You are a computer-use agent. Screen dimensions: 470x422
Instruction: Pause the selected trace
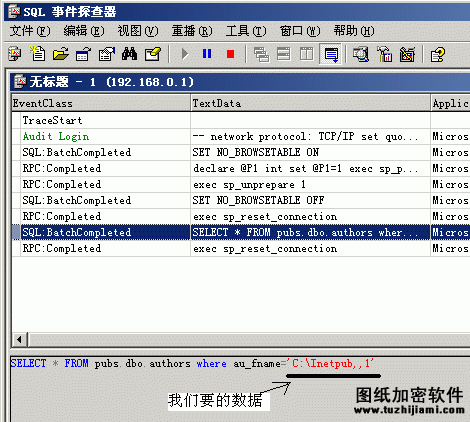click(207, 54)
